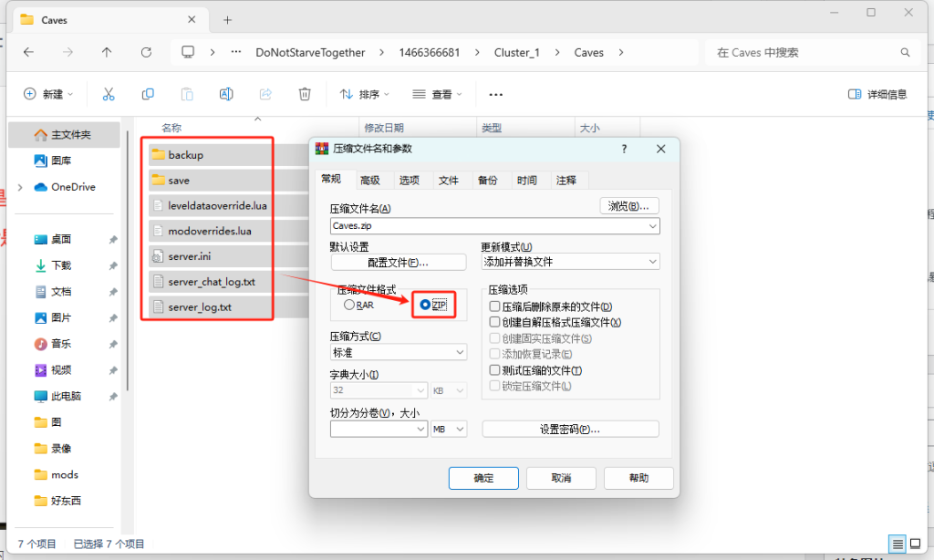Click the Cancel (取消) button
Image resolution: width=934 pixels, height=560 pixels.
pos(561,479)
